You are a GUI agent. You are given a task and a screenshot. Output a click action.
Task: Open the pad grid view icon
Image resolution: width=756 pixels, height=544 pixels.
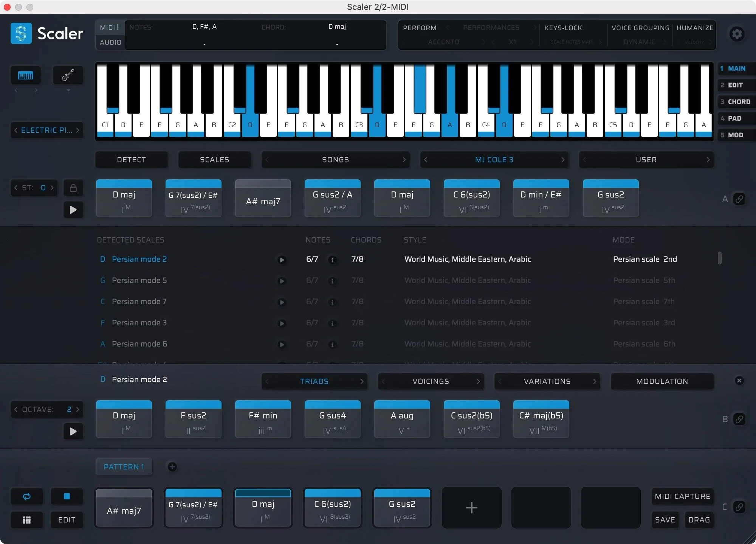26,520
